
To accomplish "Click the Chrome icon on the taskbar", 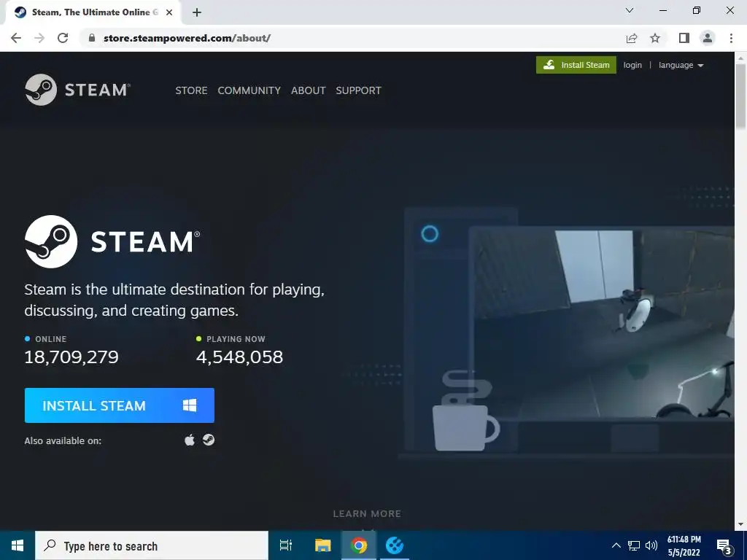I will tap(359, 545).
